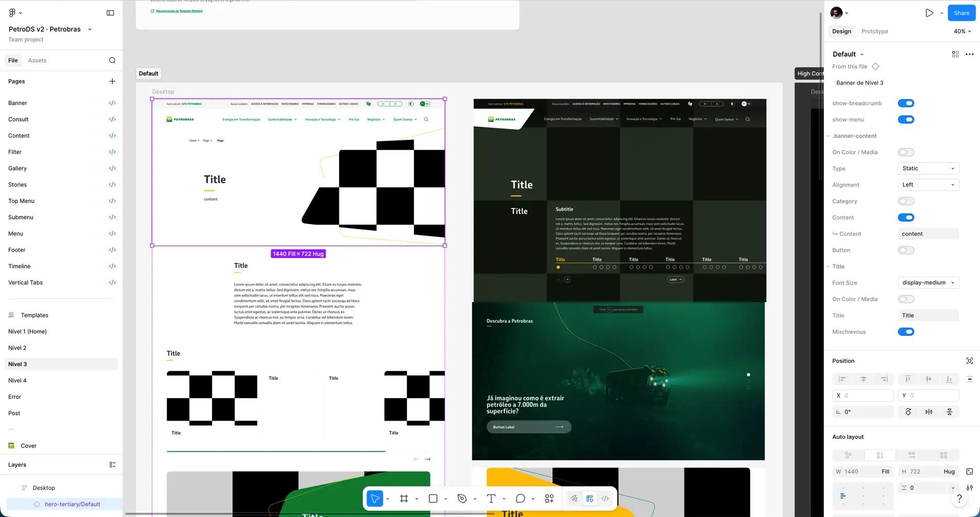Edit the Title text field value
The image size is (980, 517).
coord(928,315)
